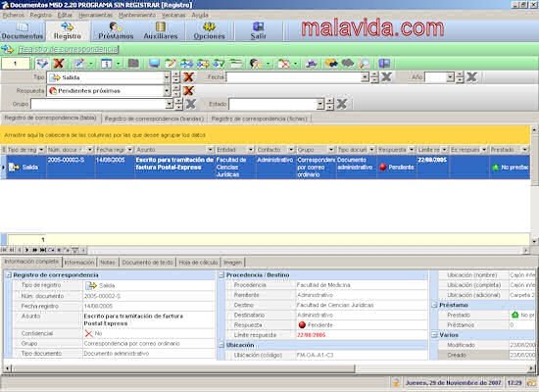
Task: Click the green card file toolbar icon
Action: pyautogui.click(x=236, y=64)
